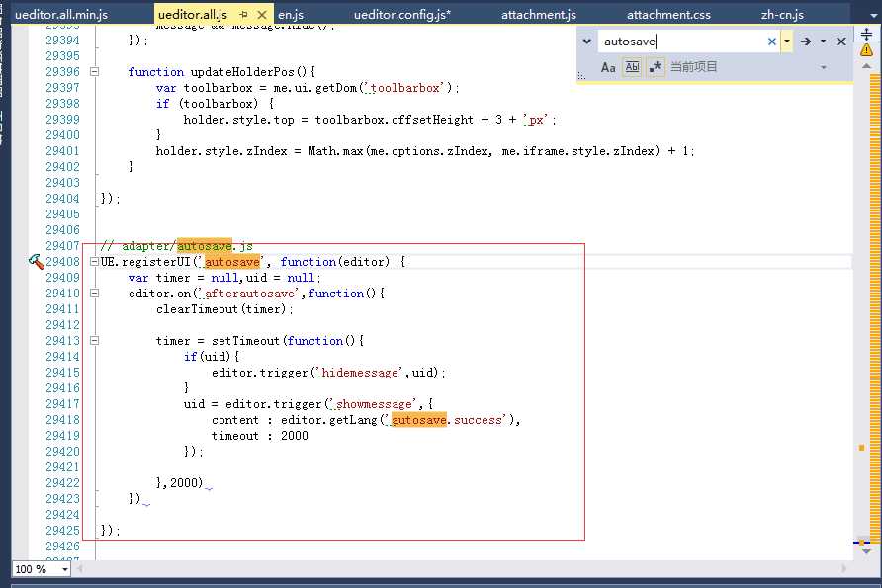The image size is (882, 588).
Task: Open the 100 % zoom dropdown
Action: click(64, 569)
